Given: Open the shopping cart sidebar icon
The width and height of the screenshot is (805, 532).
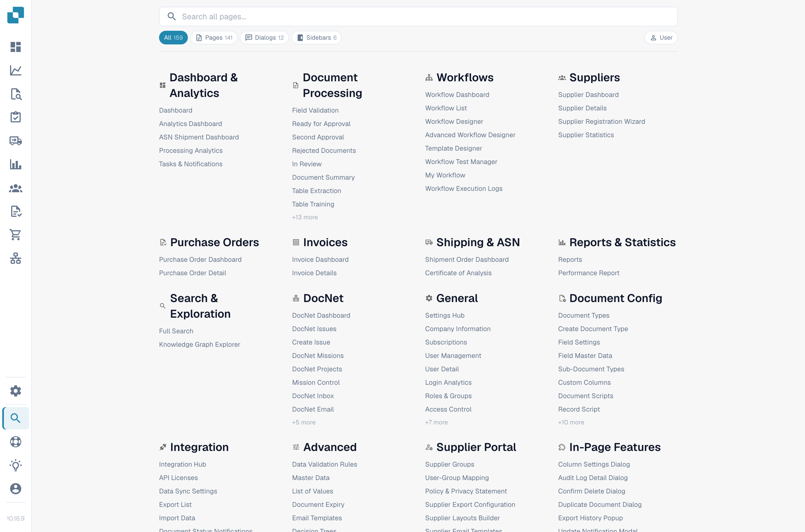Looking at the screenshot, I should pos(16,235).
